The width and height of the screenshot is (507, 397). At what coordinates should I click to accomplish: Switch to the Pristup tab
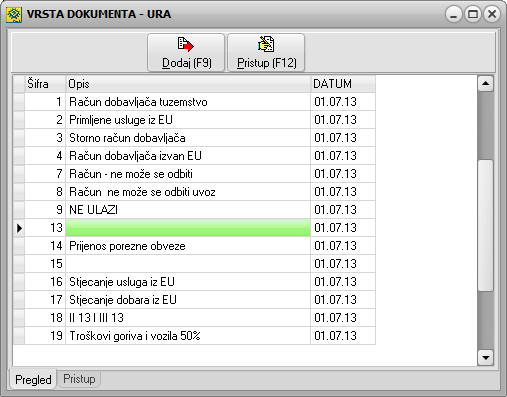pos(79,379)
